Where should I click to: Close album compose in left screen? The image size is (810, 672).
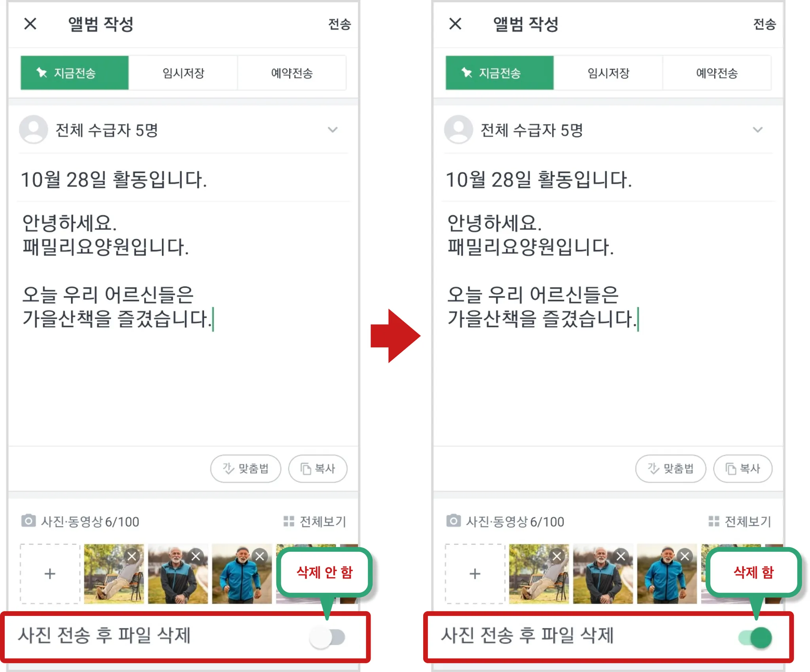[x=30, y=24]
